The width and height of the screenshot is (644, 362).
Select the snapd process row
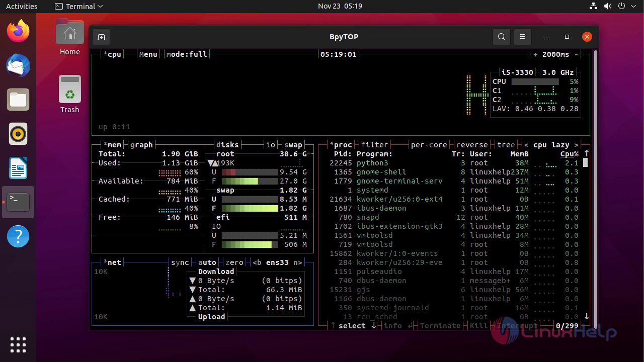pyautogui.click(x=454, y=217)
